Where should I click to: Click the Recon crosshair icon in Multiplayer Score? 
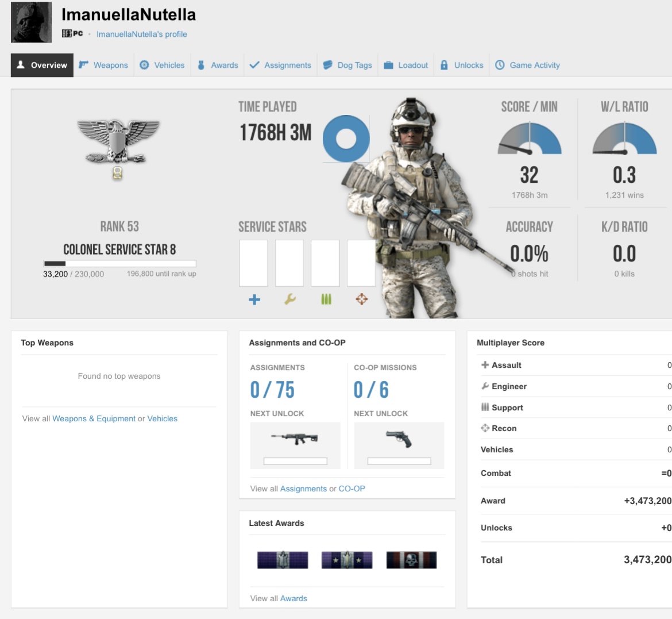pos(485,428)
